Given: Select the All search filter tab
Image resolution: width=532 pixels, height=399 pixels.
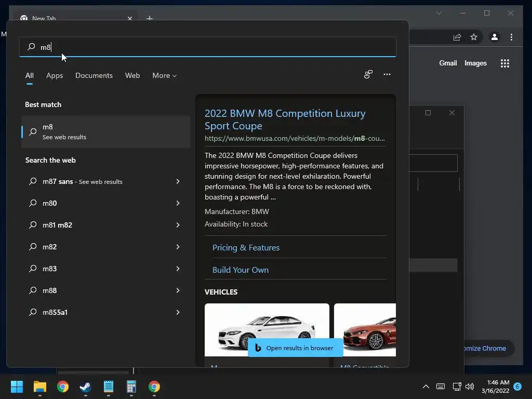Looking at the screenshot, I should tap(30, 76).
